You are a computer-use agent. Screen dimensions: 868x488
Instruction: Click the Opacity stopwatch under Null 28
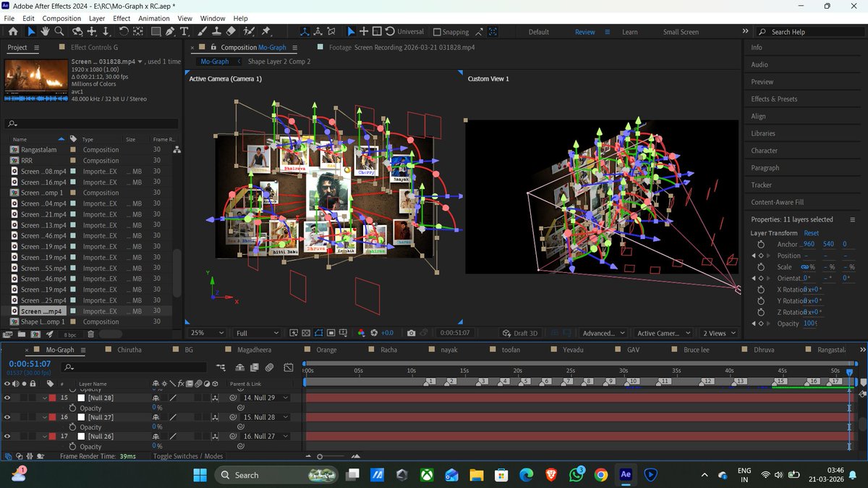point(72,408)
